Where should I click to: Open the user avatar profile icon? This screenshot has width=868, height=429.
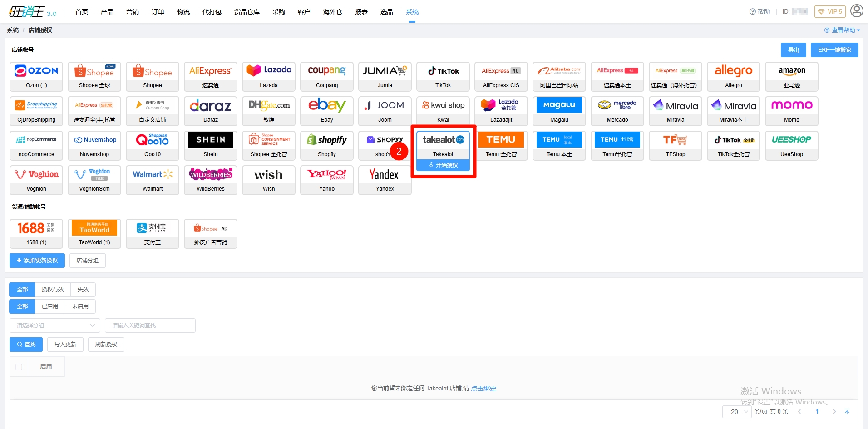coord(857,11)
